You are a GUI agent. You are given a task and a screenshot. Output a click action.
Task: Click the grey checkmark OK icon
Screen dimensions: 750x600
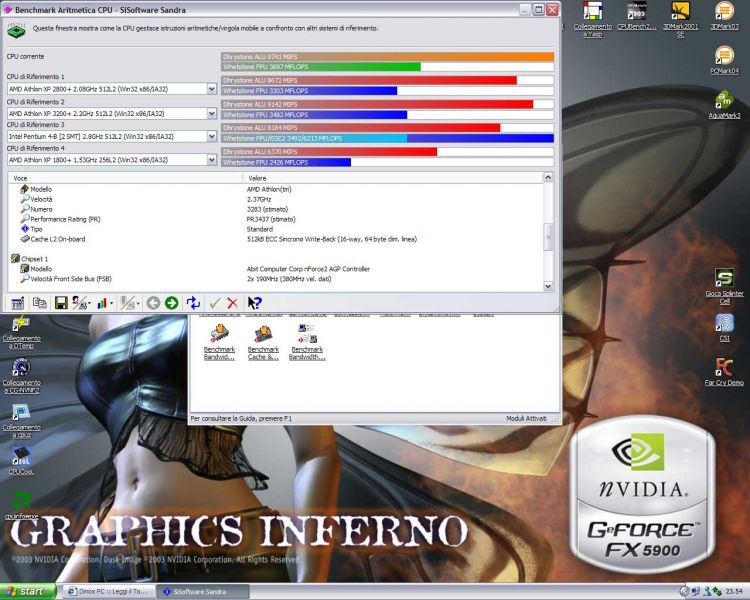point(215,303)
